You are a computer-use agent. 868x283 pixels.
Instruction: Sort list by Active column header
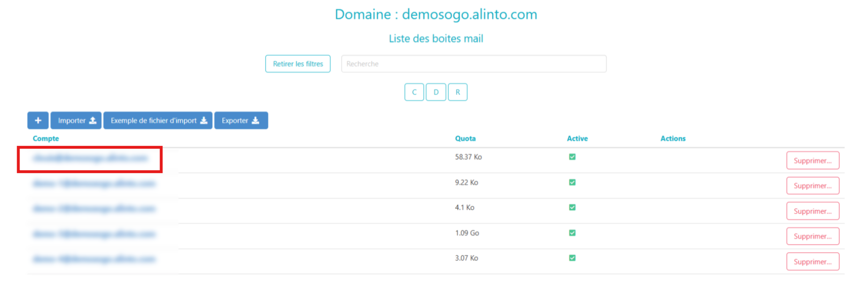pyautogui.click(x=577, y=139)
